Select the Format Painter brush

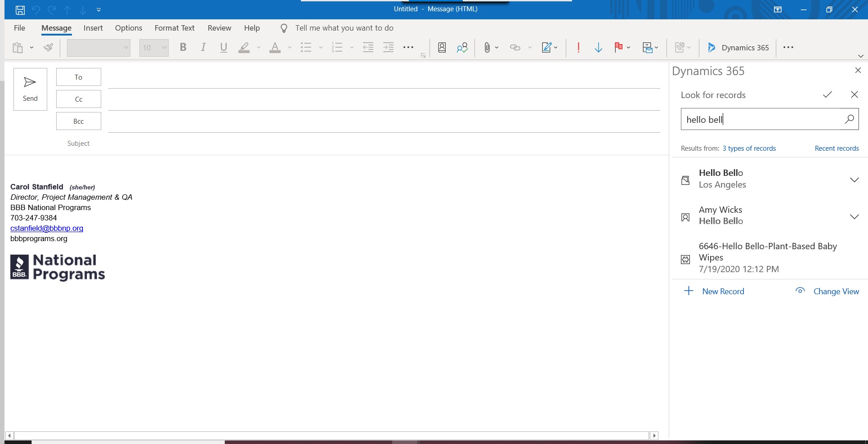coord(48,47)
